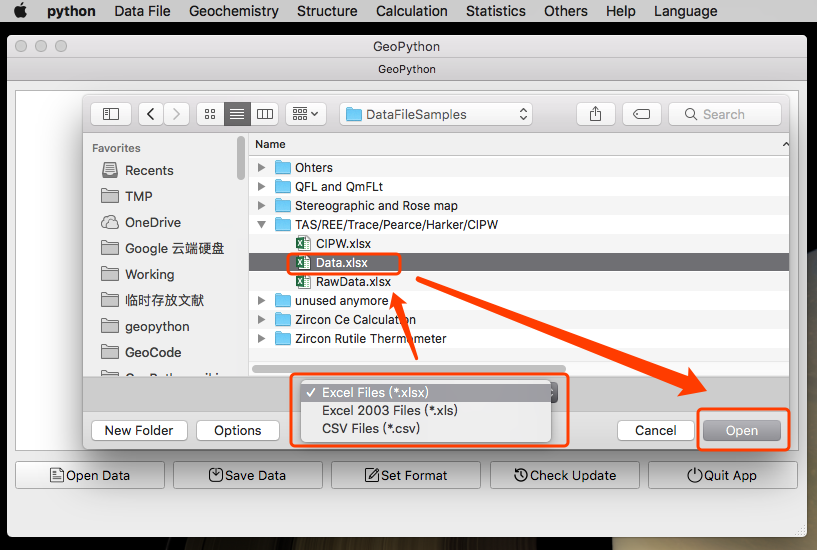Open the Calculation menu
Image resolution: width=817 pixels, height=550 pixels.
click(x=412, y=11)
